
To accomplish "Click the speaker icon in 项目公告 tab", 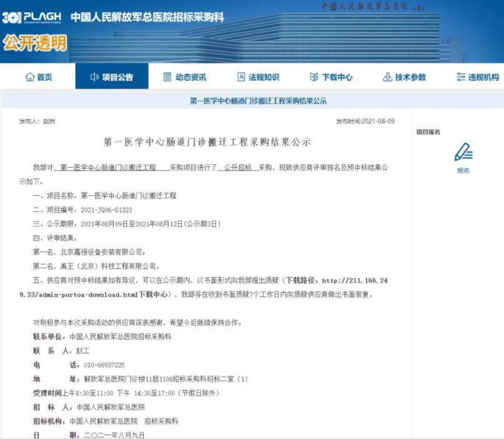I will point(94,77).
